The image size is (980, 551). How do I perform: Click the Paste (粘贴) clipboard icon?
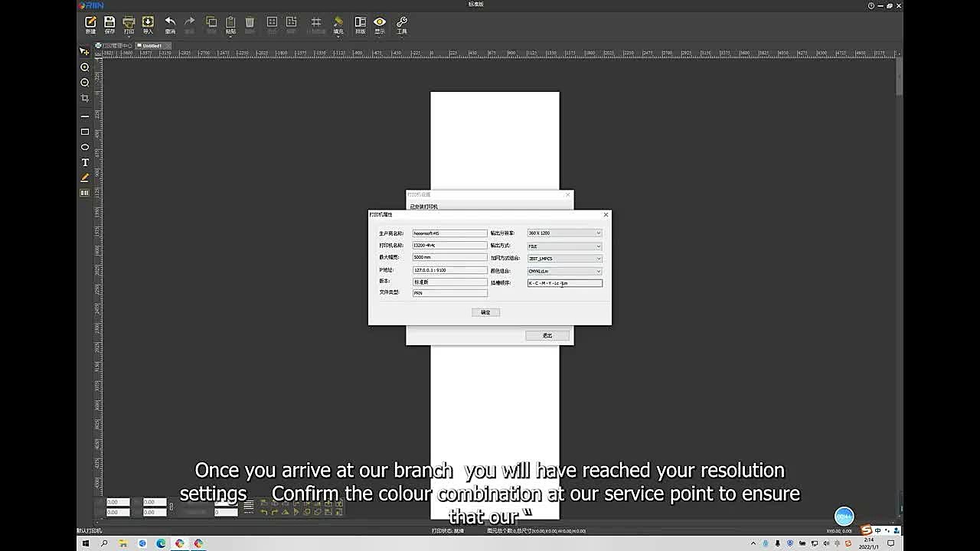point(230,24)
